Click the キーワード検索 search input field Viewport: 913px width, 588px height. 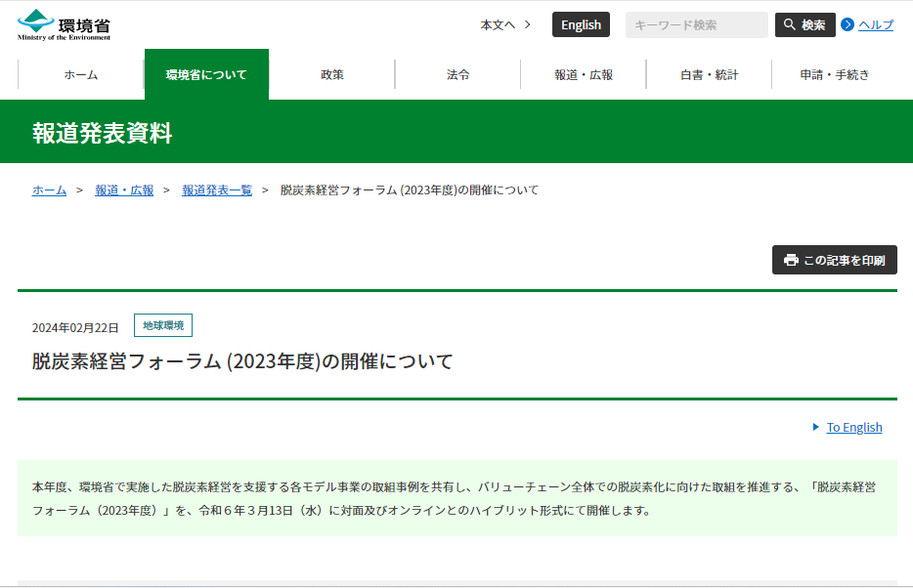(696, 23)
